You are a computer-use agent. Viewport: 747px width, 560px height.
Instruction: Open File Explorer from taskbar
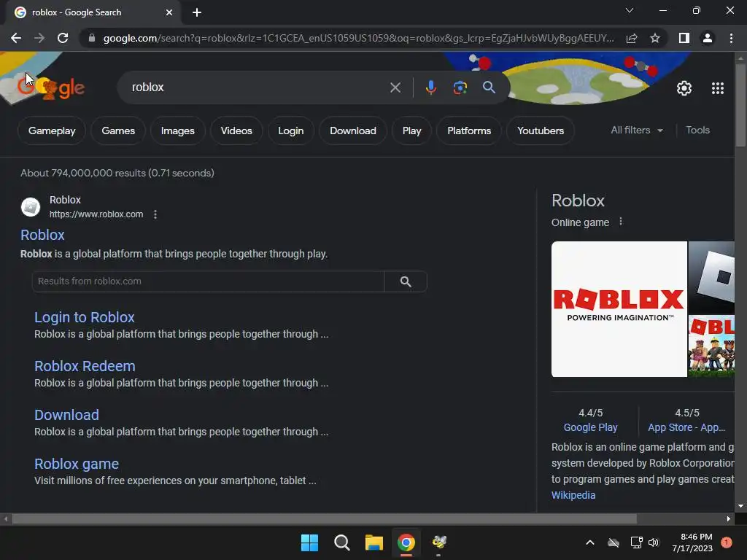(x=374, y=542)
